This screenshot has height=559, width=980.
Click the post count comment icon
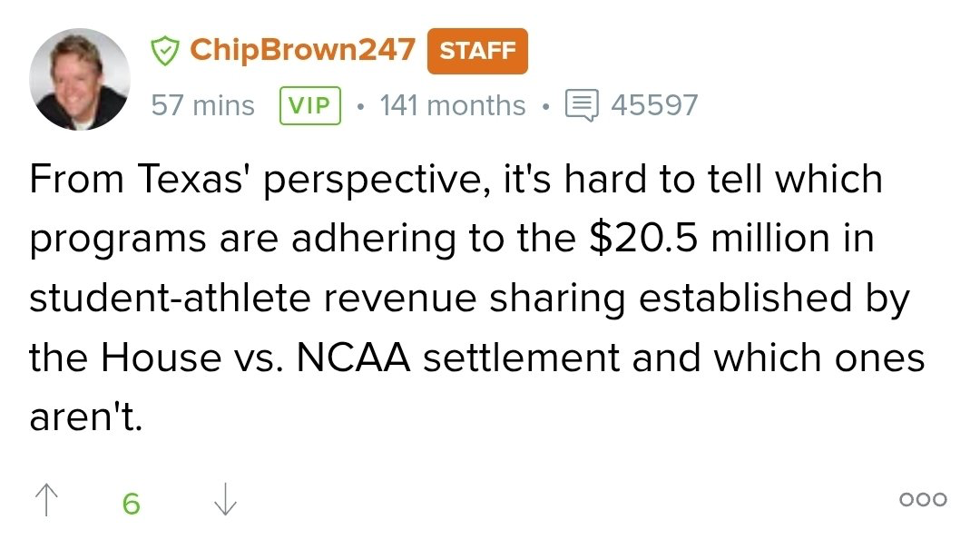pos(582,105)
